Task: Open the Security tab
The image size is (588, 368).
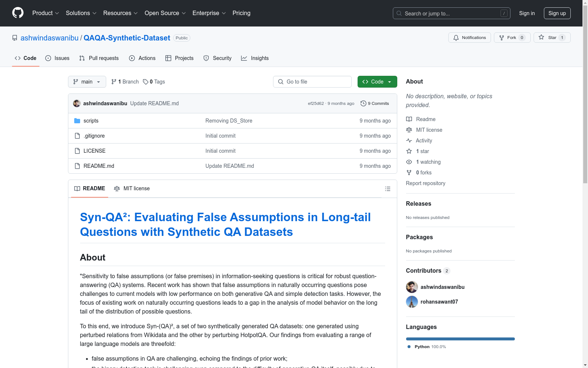Action: pyautogui.click(x=218, y=58)
